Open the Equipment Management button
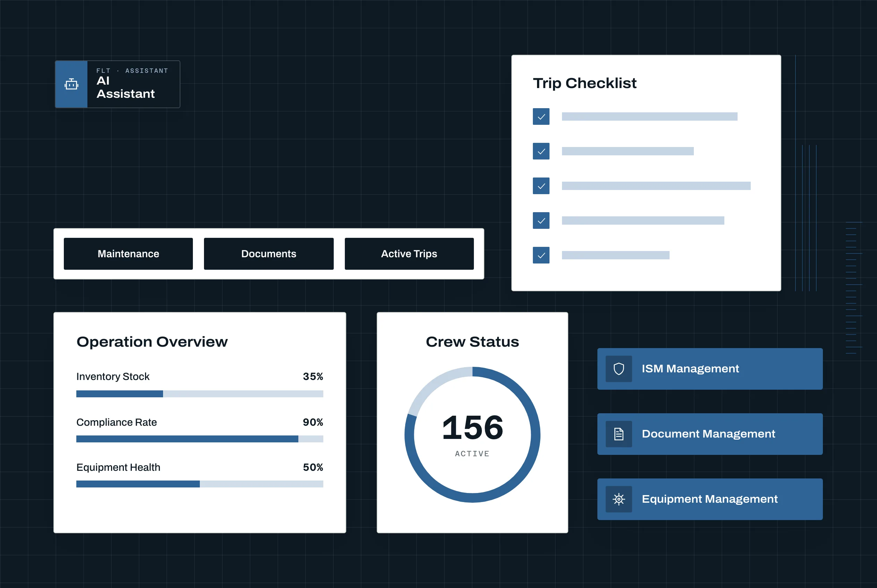The image size is (877, 588). 710,499
